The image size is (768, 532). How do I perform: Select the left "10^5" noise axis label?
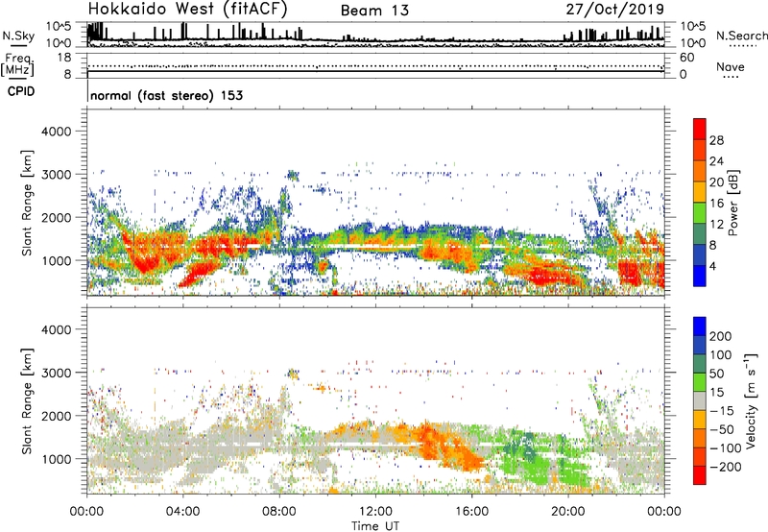click(59, 26)
